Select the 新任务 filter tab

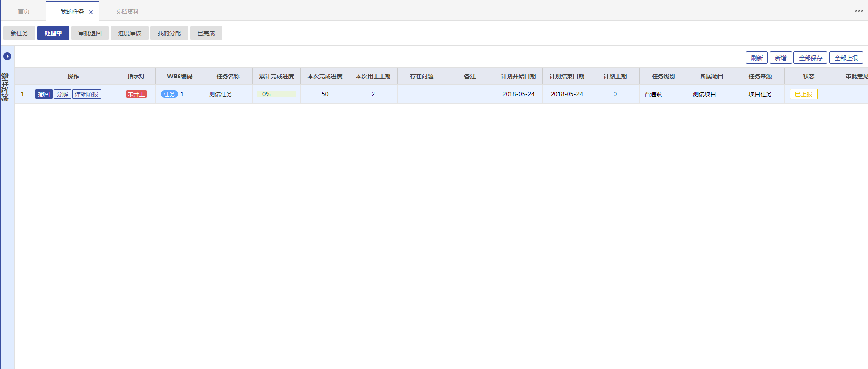point(19,33)
